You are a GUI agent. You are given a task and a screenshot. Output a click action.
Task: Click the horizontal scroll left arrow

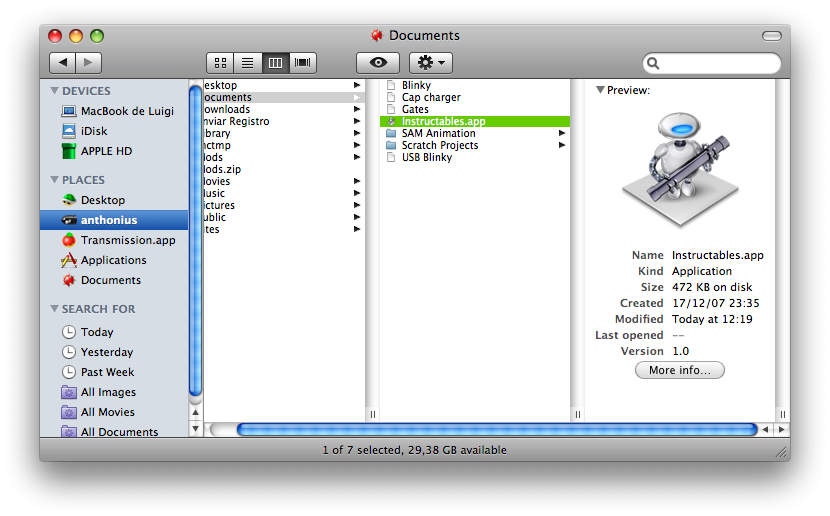pyautogui.click(x=765, y=430)
